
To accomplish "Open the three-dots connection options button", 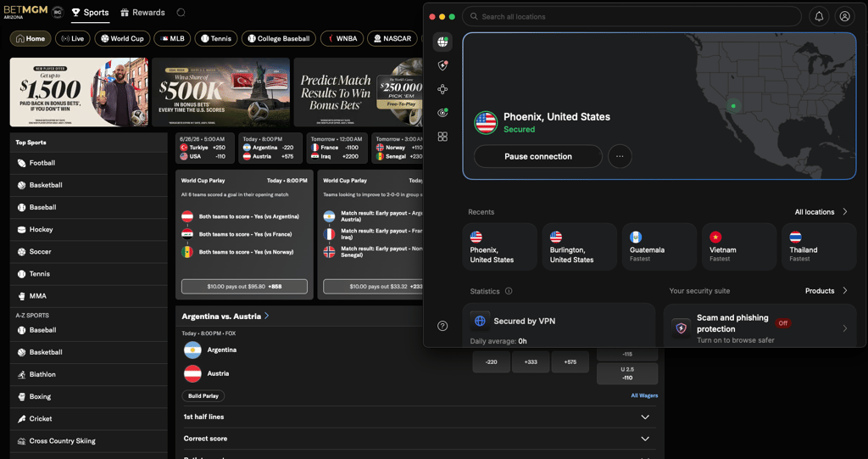I will point(620,156).
